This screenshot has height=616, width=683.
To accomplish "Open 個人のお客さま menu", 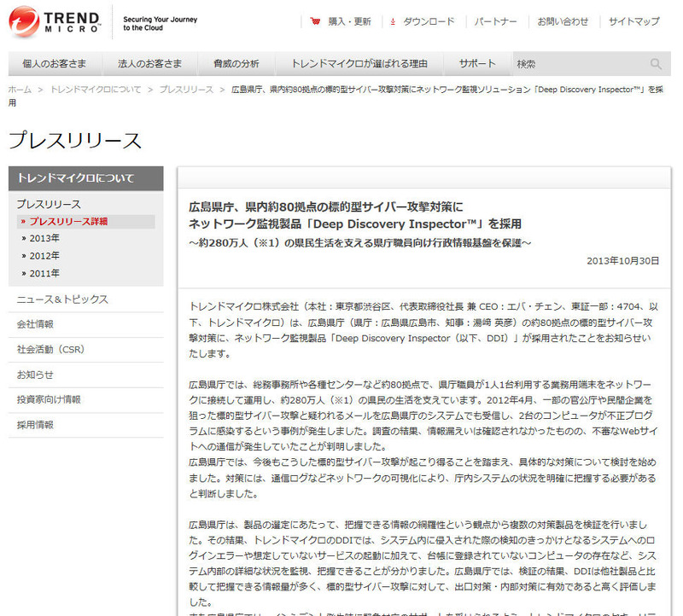I will (55, 64).
